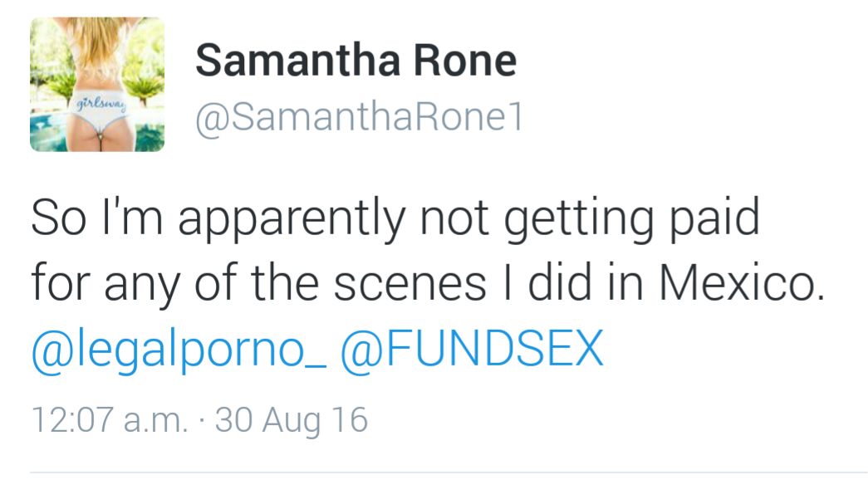Click the display name Samantha Rone
The width and height of the screenshot is (868, 480).
(356, 61)
